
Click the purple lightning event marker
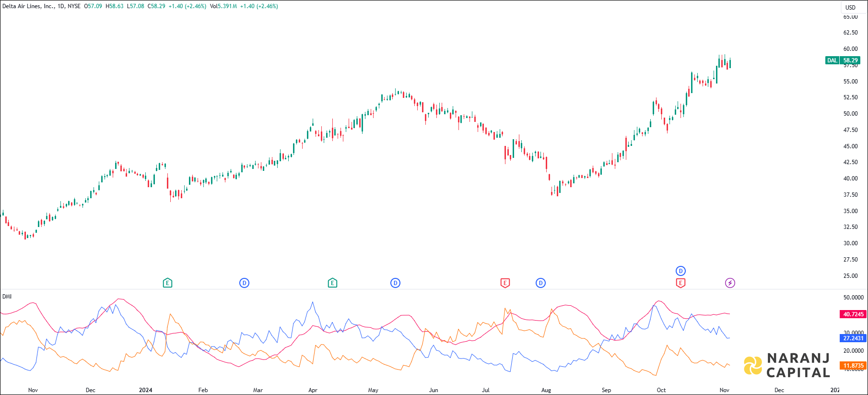click(x=730, y=283)
